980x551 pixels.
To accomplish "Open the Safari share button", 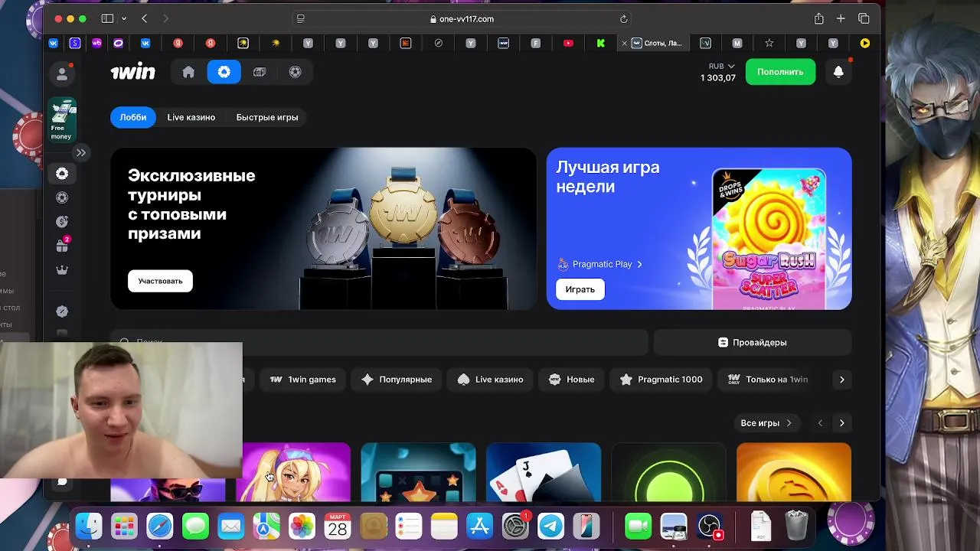I will point(818,18).
